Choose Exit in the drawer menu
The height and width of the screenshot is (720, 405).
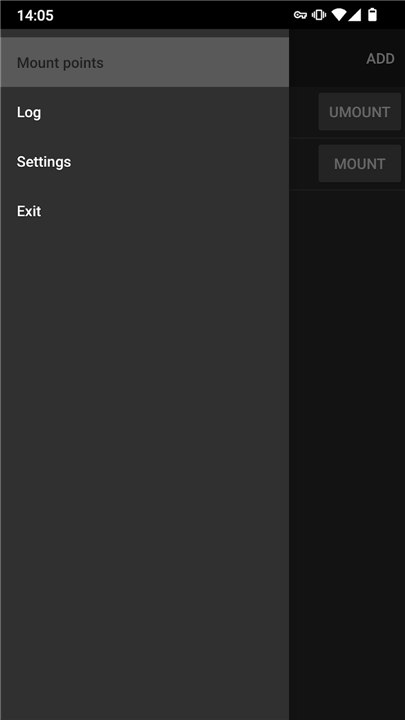pyautogui.click(x=144, y=211)
